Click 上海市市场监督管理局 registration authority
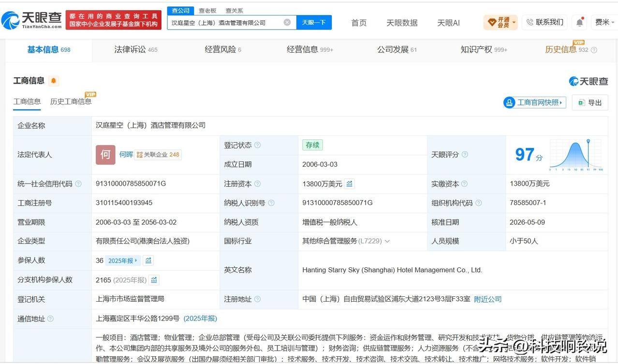618x364 pixels. tap(130, 299)
